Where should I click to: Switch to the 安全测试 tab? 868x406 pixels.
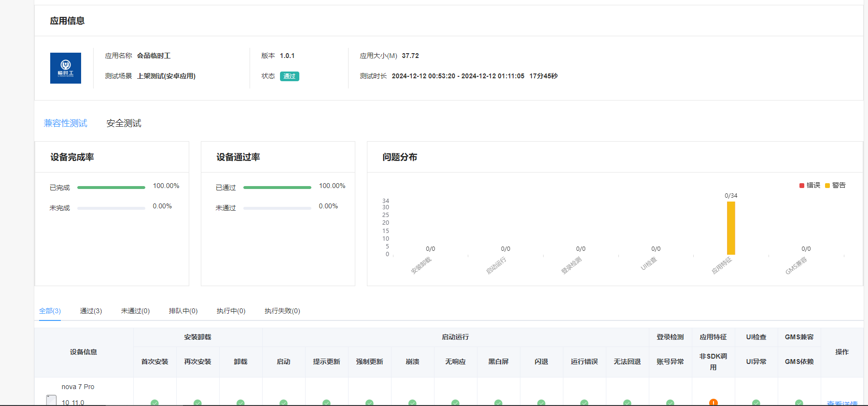[x=124, y=123]
